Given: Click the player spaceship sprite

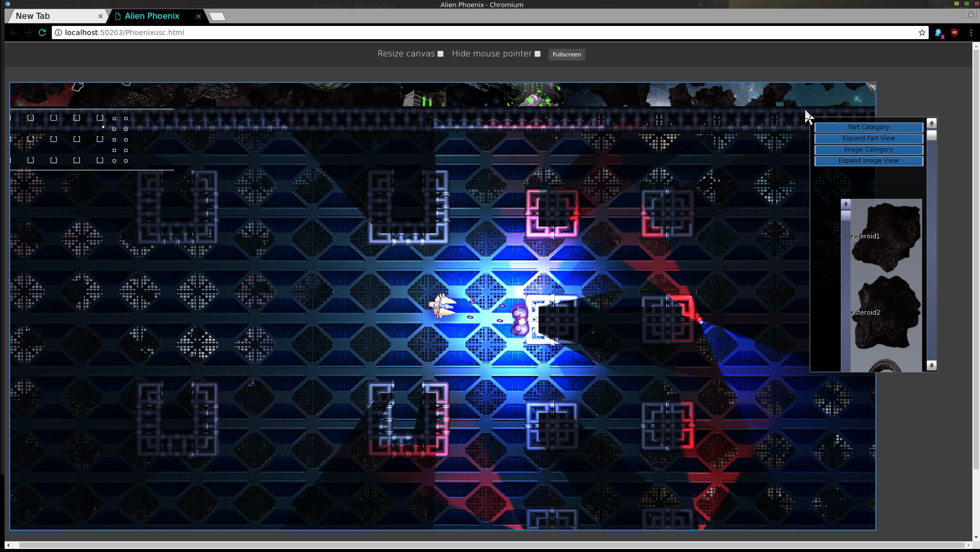Looking at the screenshot, I should coord(443,306).
